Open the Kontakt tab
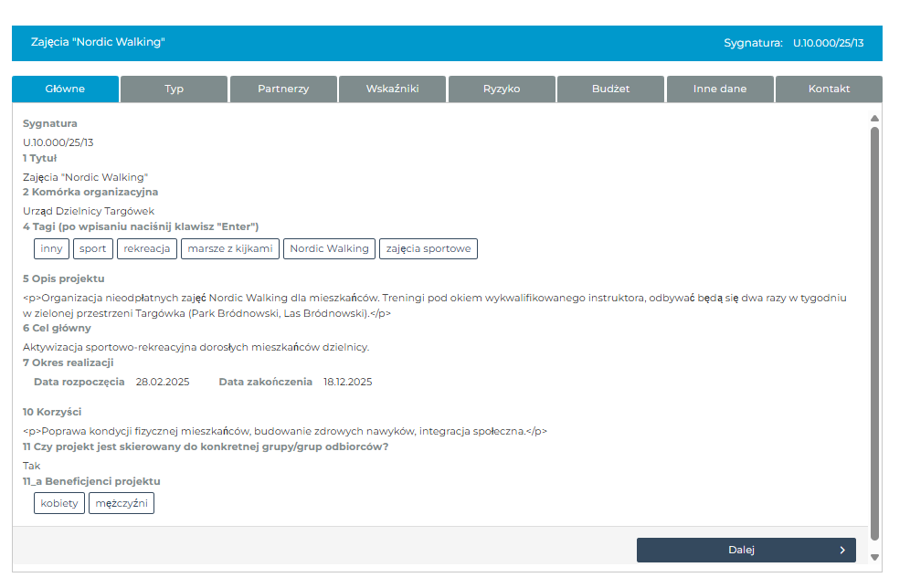 point(829,89)
